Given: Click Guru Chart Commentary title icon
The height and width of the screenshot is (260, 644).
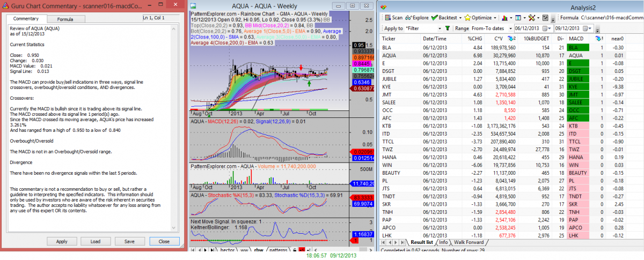Looking at the screenshot, I should click(x=6, y=5).
